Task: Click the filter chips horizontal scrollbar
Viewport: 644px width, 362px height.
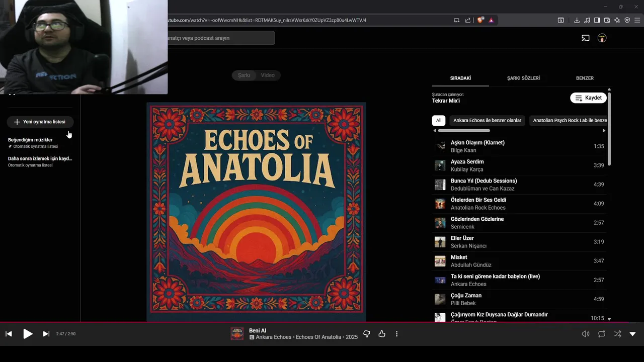Action: 464,131
